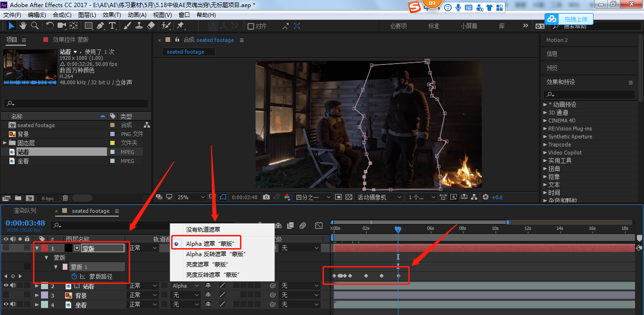Viewport: 644px width, 315px height.
Task: Open the 信息 panel header
Action: (552, 54)
